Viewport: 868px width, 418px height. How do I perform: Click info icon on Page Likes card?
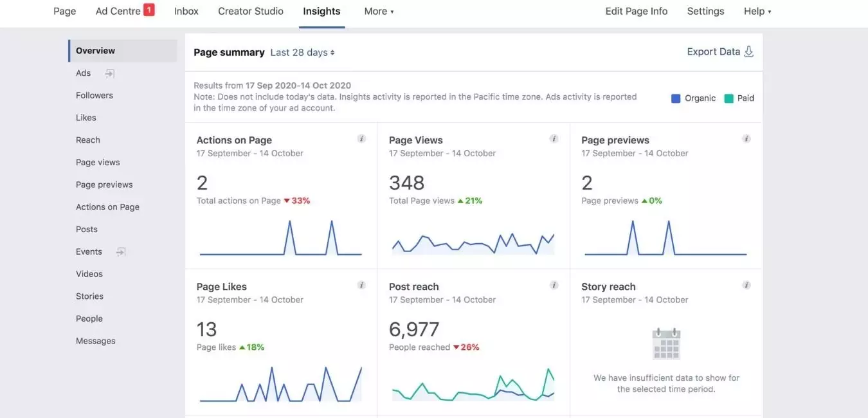(x=361, y=286)
